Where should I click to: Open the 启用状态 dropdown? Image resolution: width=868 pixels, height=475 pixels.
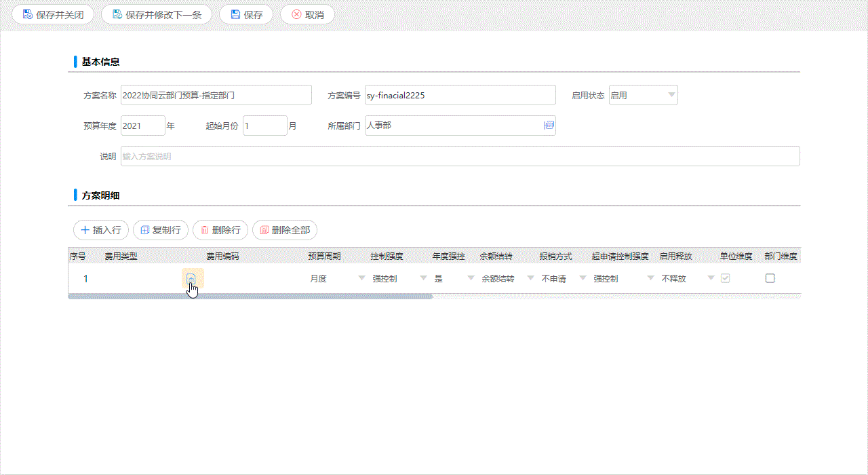pos(643,95)
